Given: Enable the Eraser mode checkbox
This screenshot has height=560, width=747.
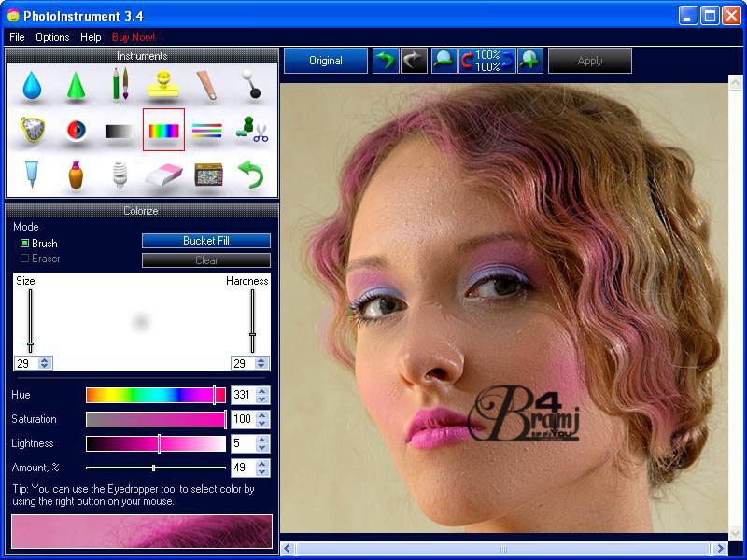Looking at the screenshot, I should pos(25,259).
